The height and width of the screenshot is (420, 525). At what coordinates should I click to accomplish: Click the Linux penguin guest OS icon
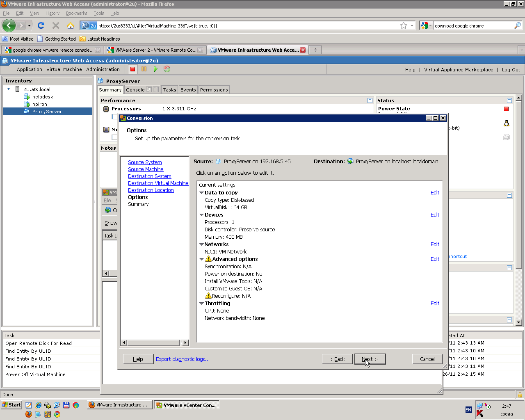pyautogui.click(x=507, y=123)
